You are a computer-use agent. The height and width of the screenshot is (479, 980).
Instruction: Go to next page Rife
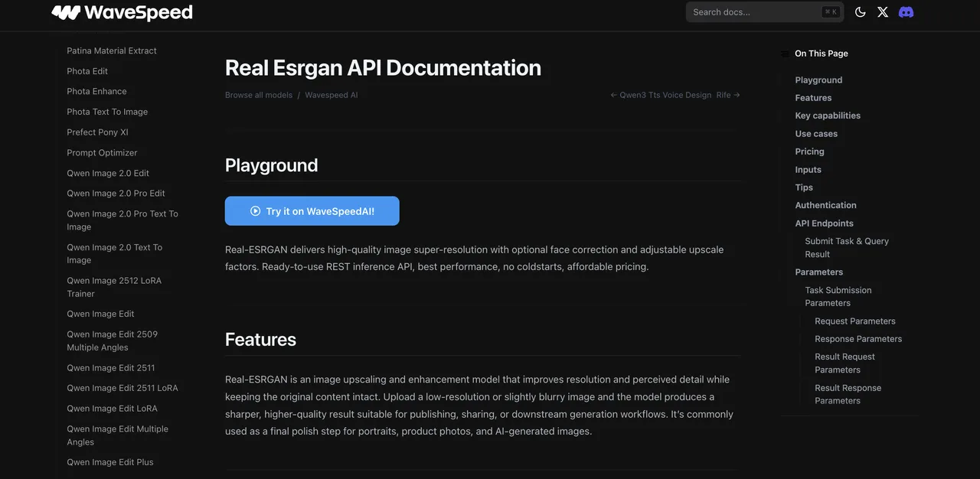pos(728,95)
